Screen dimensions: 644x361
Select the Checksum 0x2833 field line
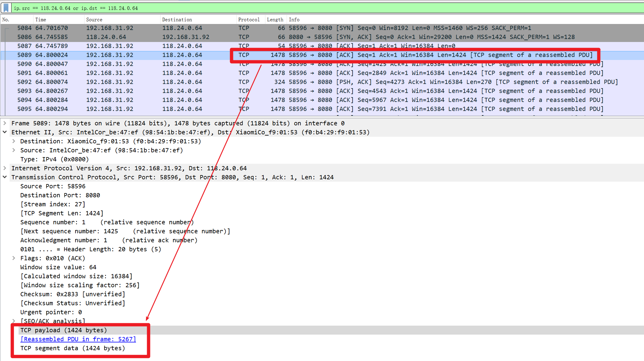point(72,294)
